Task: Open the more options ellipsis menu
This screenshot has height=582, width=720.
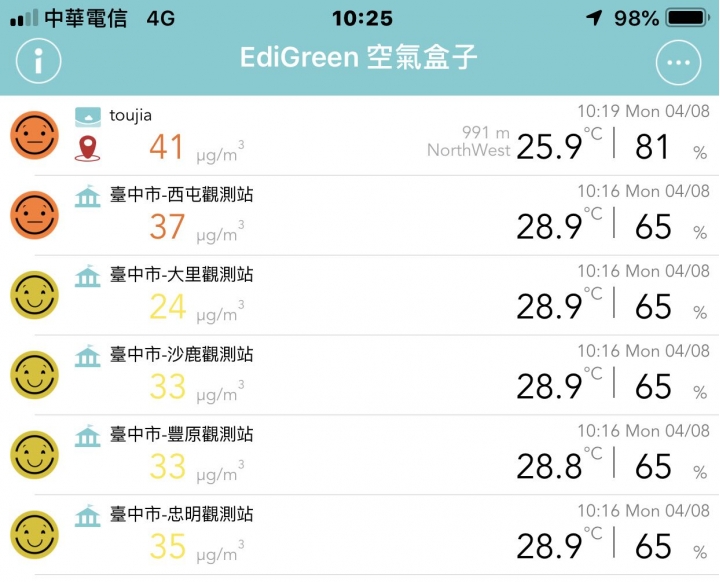Action: pyautogui.click(x=679, y=63)
